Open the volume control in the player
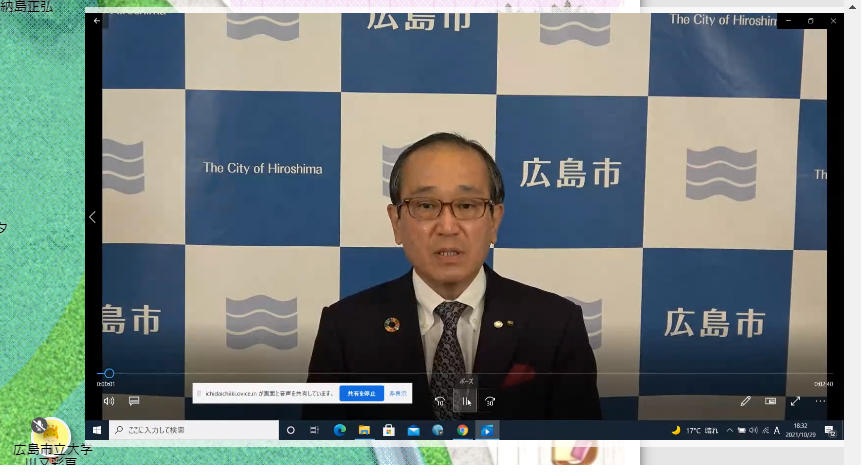 coord(109,401)
